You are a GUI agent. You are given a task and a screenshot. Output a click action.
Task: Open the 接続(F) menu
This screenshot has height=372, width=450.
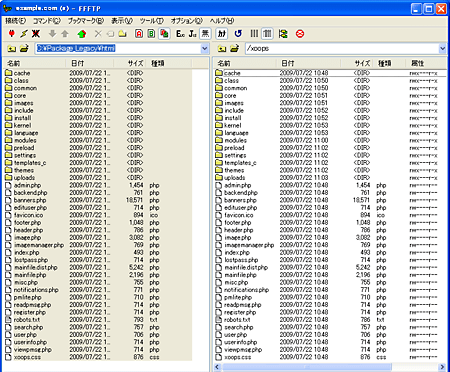pos(15,21)
